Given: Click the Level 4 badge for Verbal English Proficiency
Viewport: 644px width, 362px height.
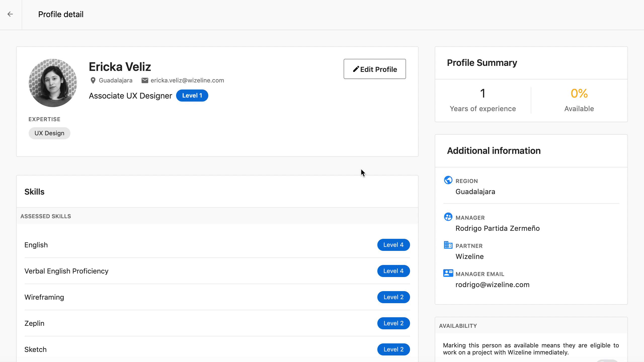Looking at the screenshot, I should click(x=393, y=271).
